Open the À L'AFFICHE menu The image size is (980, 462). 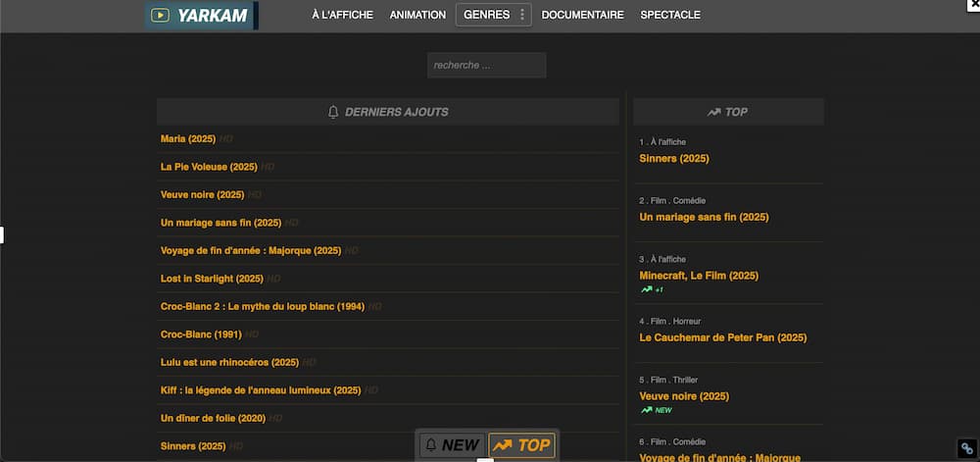[342, 15]
